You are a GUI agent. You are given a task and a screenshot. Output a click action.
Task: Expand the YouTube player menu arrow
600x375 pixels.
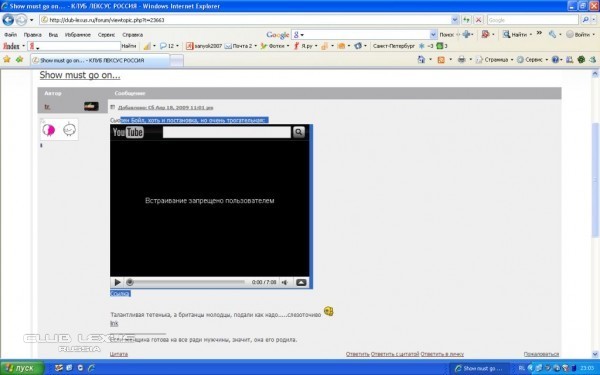[301, 282]
